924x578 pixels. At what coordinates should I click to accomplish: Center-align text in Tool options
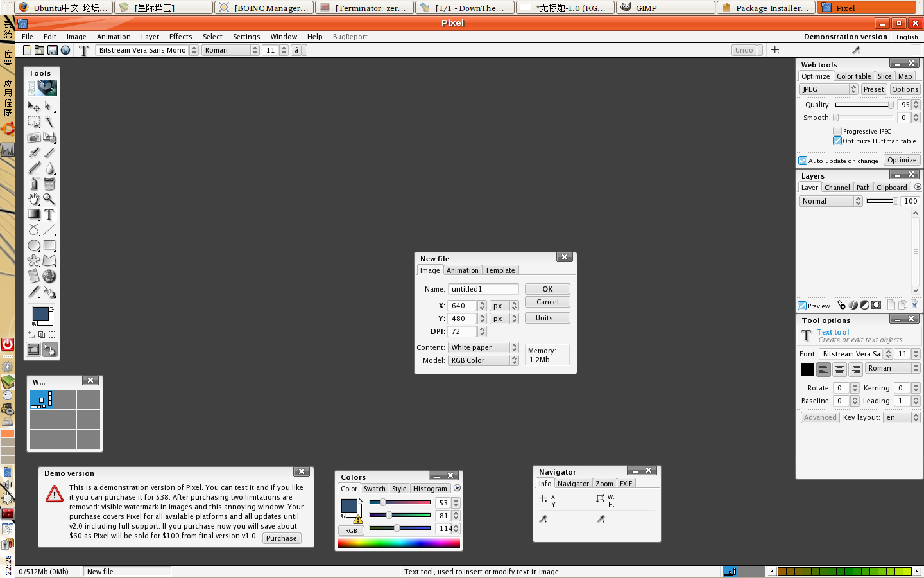click(839, 369)
